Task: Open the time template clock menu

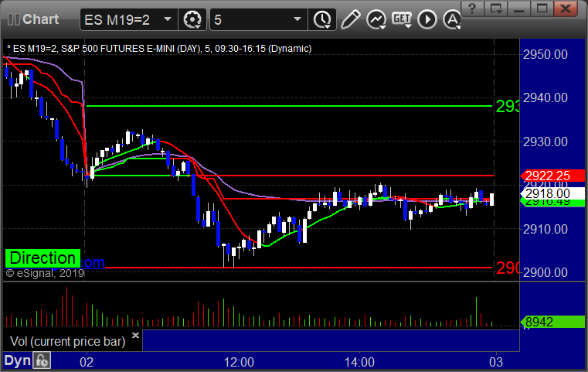Action: [322, 19]
